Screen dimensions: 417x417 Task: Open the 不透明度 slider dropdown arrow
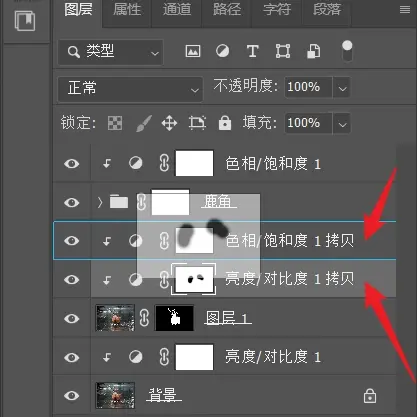[342, 88]
